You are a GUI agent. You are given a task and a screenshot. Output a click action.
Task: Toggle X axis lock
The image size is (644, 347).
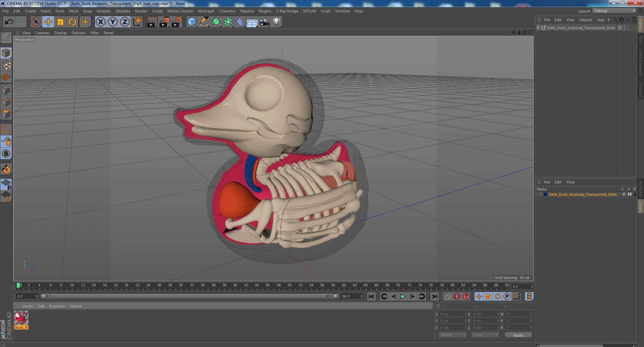[x=100, y=22]
